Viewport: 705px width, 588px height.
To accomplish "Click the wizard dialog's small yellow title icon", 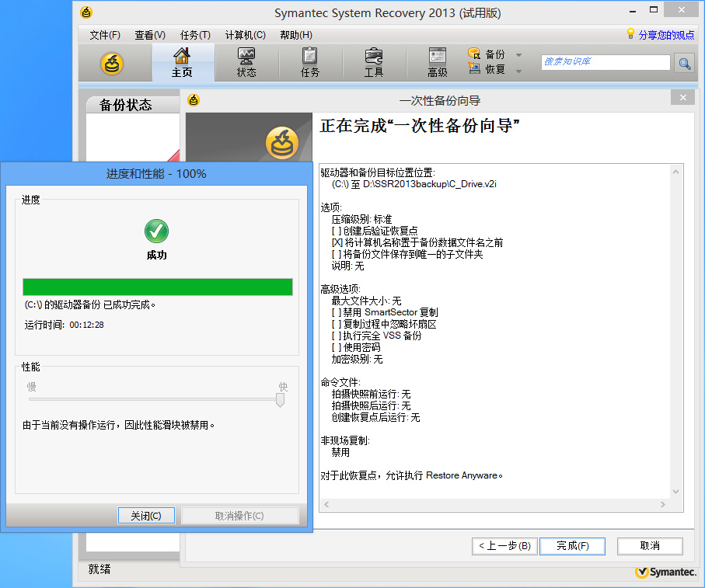I will coord(194,99).
